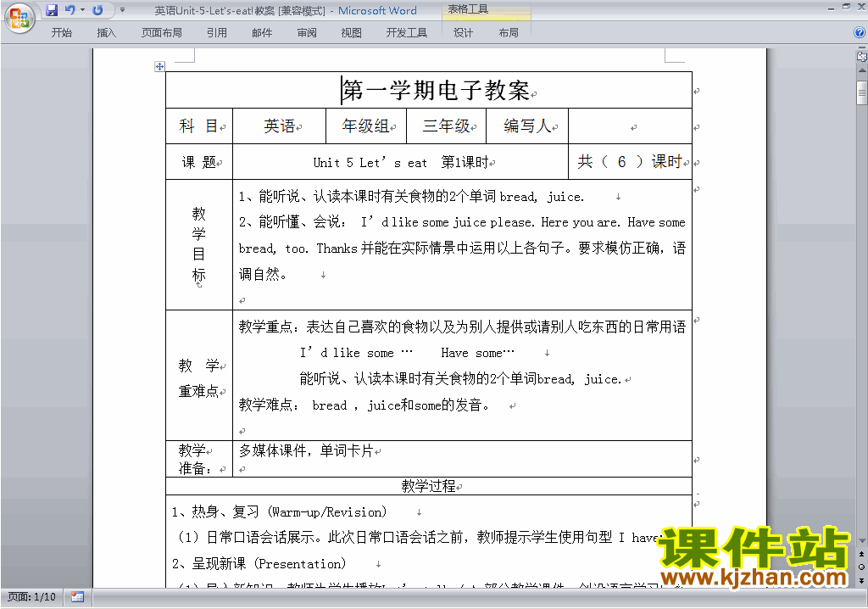
Task: Minimize the Word window
Action: click(832, 8)
